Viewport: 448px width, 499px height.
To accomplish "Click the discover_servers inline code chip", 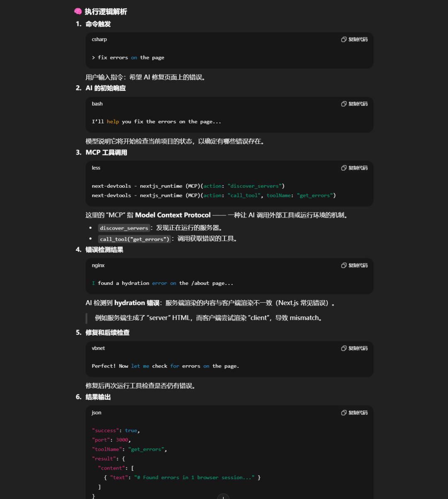I will (x=124, y=228).
